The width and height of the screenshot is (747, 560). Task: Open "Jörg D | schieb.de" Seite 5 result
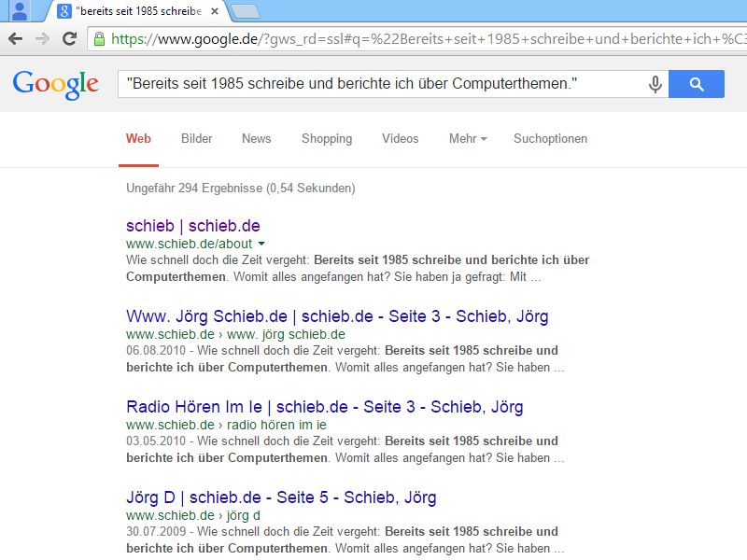pos(281,497)
